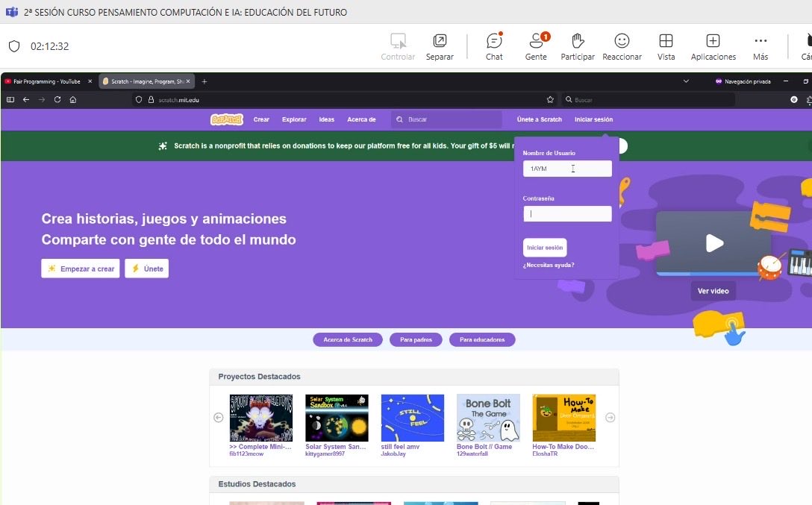Switch to the Pair Programming YouTube tab
The image size is (812, 505).
49,81
